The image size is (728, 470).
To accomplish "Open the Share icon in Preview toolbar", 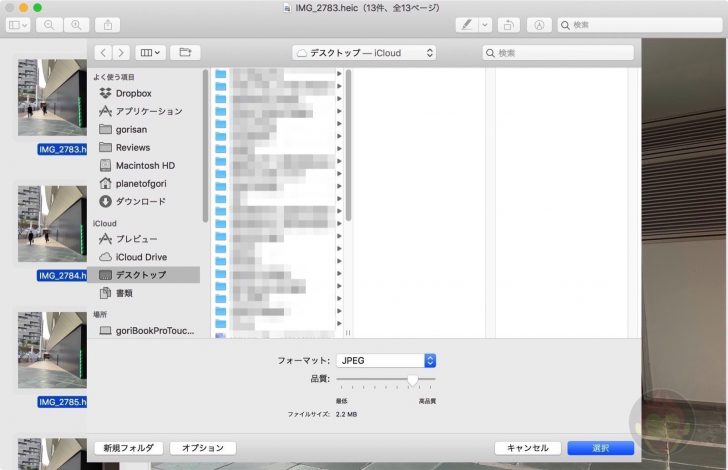I will [108, 25].
